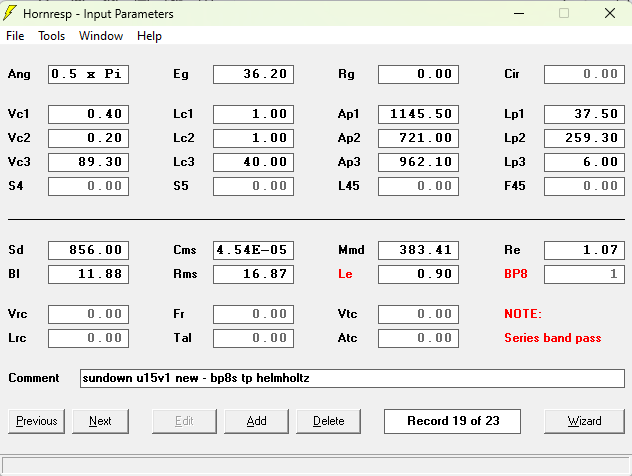The width and height of the screenshot is (632, 476).
Task: Select the Ap3 field showing 962.10
Action: (x=418, y=162)
